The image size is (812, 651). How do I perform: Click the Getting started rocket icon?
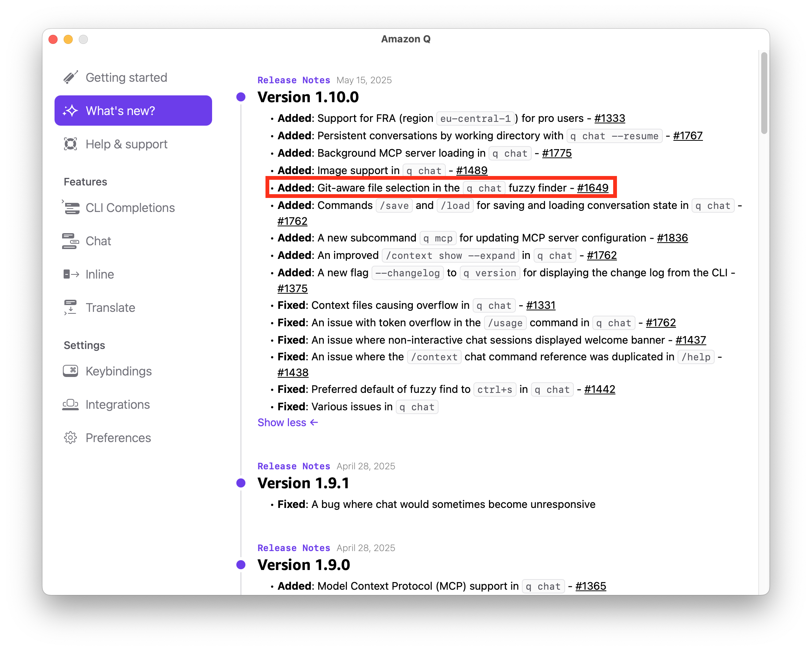coord(71,77)
